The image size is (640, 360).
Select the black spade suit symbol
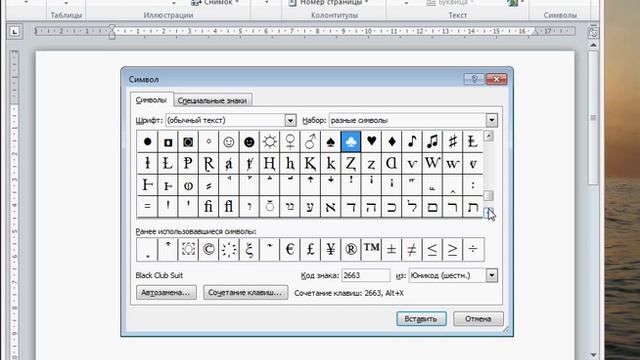tap(331, 142)
